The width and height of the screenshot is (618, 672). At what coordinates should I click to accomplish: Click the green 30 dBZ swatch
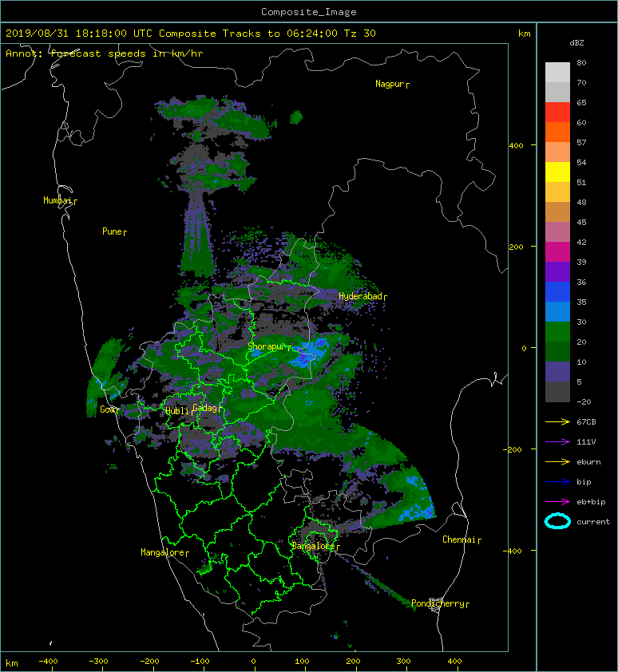[557, 332]
